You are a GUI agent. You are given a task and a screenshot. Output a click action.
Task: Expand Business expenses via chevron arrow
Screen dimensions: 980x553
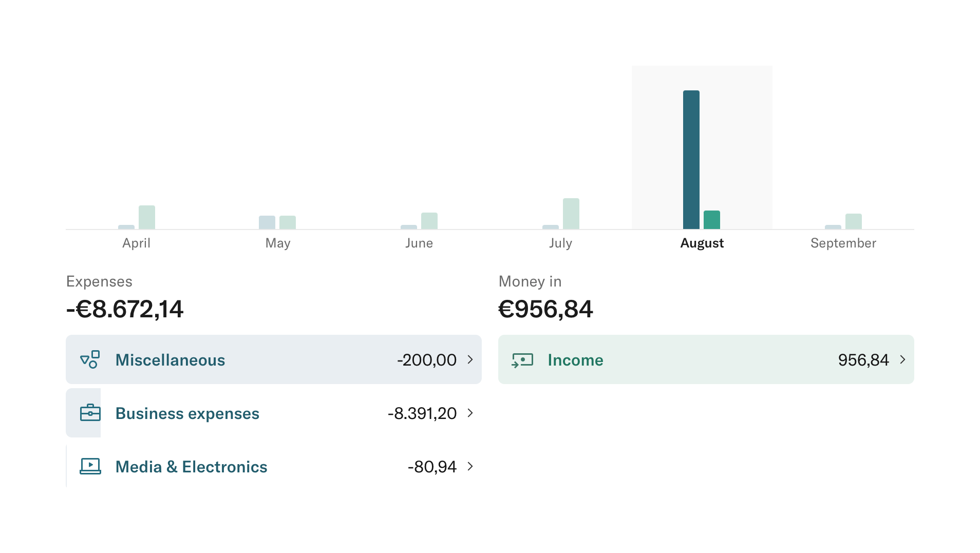[470, 413]
